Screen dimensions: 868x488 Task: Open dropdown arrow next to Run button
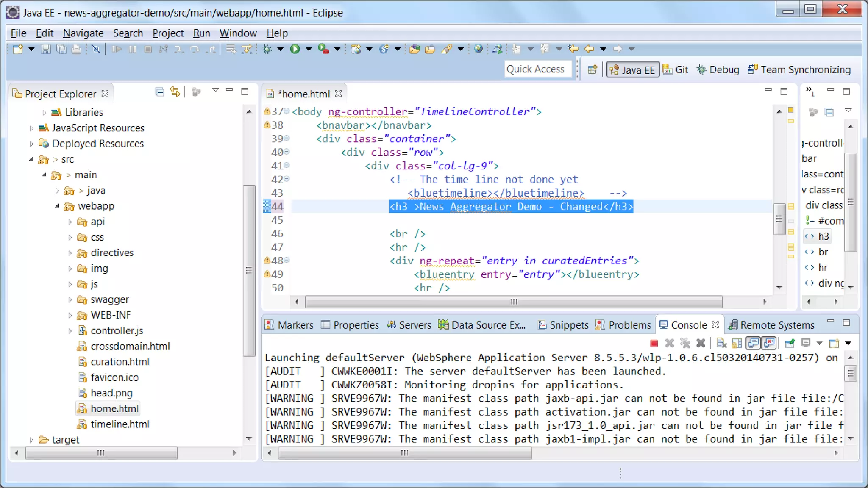coord(309,49)
